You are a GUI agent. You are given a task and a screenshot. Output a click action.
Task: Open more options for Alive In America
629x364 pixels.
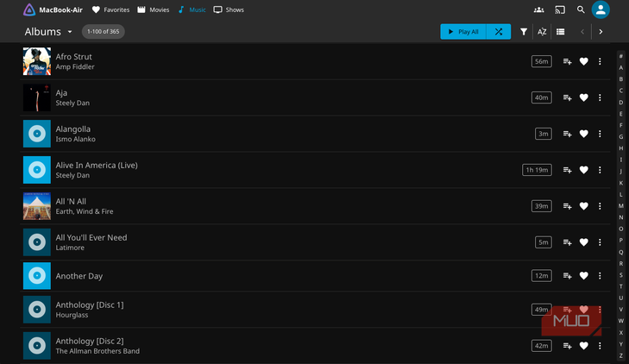click(x=600, y=170)
